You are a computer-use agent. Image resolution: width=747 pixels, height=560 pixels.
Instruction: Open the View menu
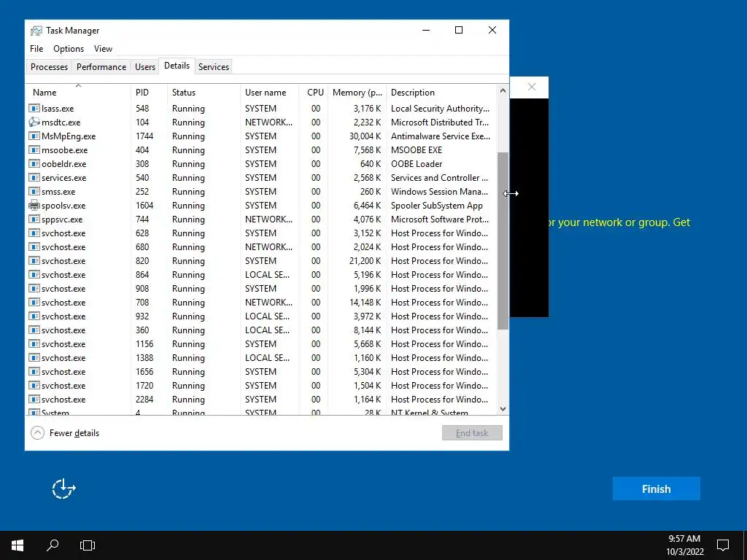pos(103,49)
